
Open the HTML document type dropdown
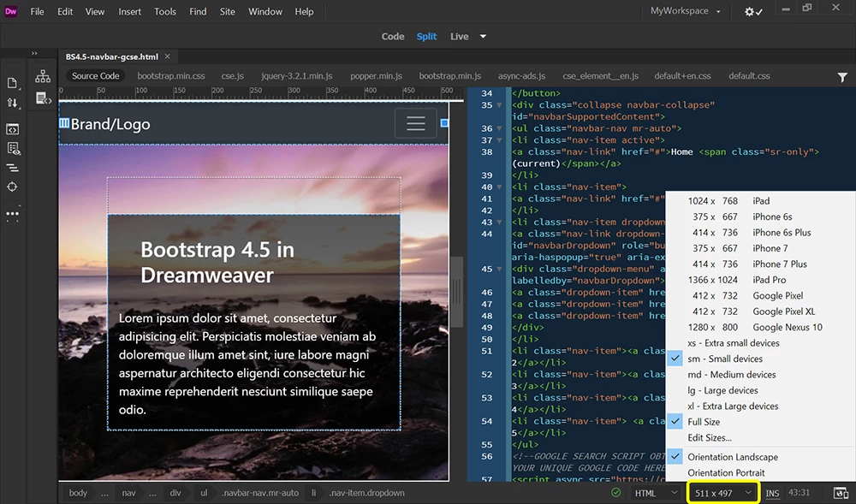pyautogui.click(x=656, y=493)
